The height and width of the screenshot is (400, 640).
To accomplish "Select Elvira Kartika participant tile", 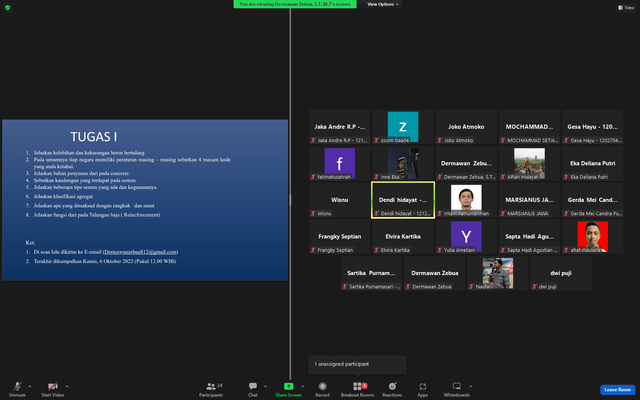I will click(403, 236).
